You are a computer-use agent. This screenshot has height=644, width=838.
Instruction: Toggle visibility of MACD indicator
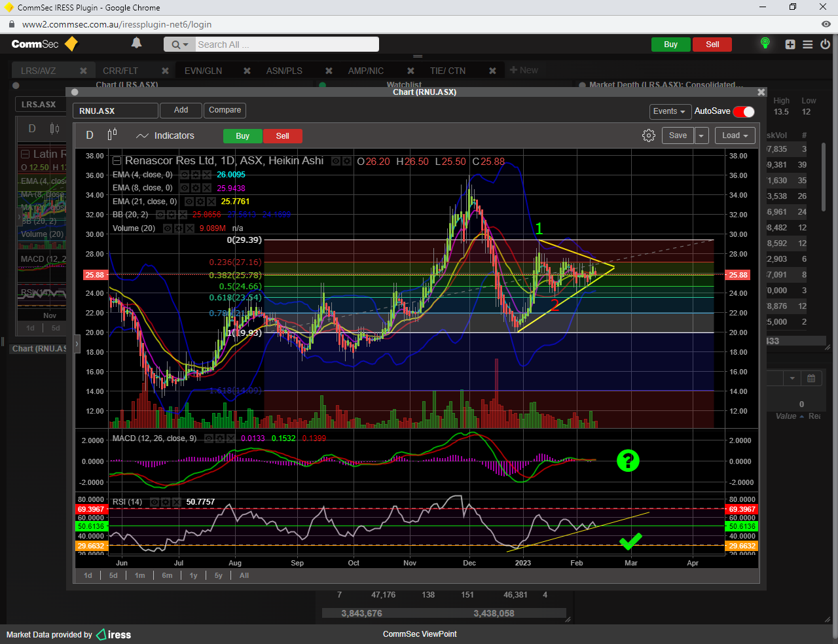(x=209, y=438)
